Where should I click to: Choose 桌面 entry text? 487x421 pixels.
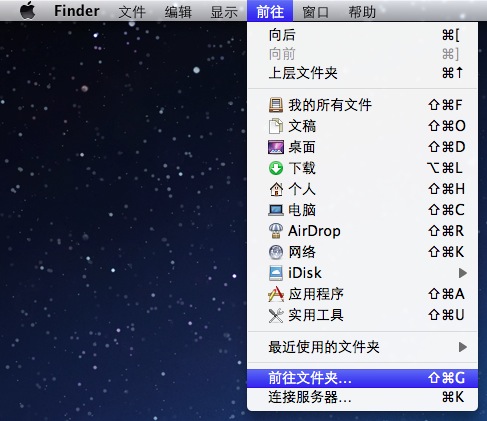click(x=302, y=147)
